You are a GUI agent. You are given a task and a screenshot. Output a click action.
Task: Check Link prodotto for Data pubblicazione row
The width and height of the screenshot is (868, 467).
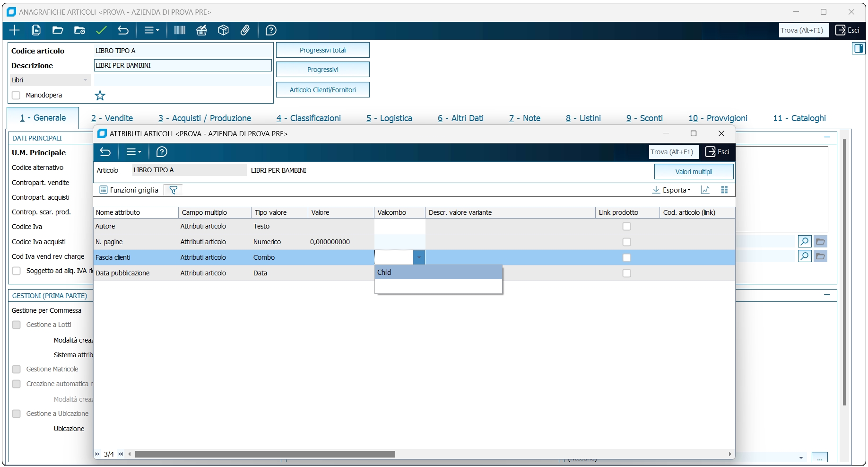coord(627,273)
